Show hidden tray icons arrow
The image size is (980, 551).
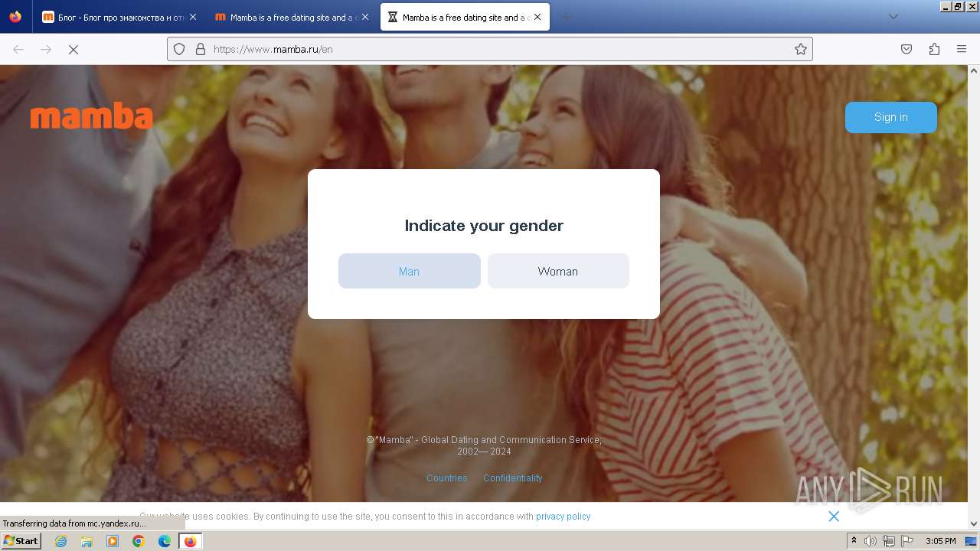(854, 541)
